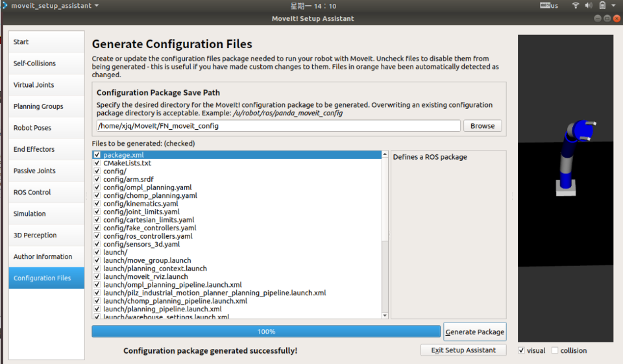Screen dimensions: 623x364
Task: Select the Configuration Files step
Action: tap(47, 278)
